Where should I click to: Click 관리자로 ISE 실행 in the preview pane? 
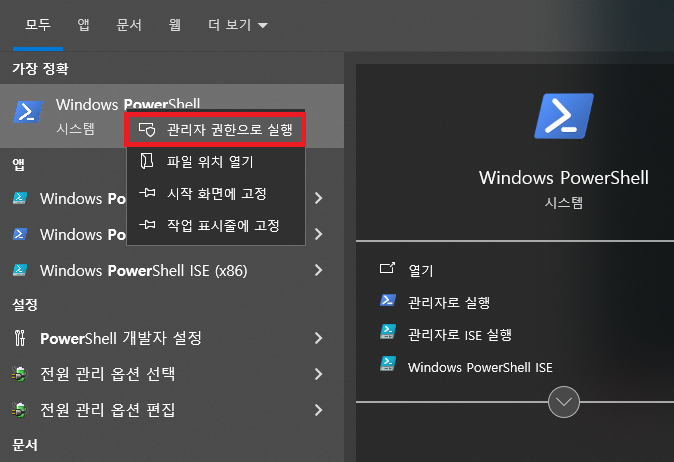coord(460,335)
